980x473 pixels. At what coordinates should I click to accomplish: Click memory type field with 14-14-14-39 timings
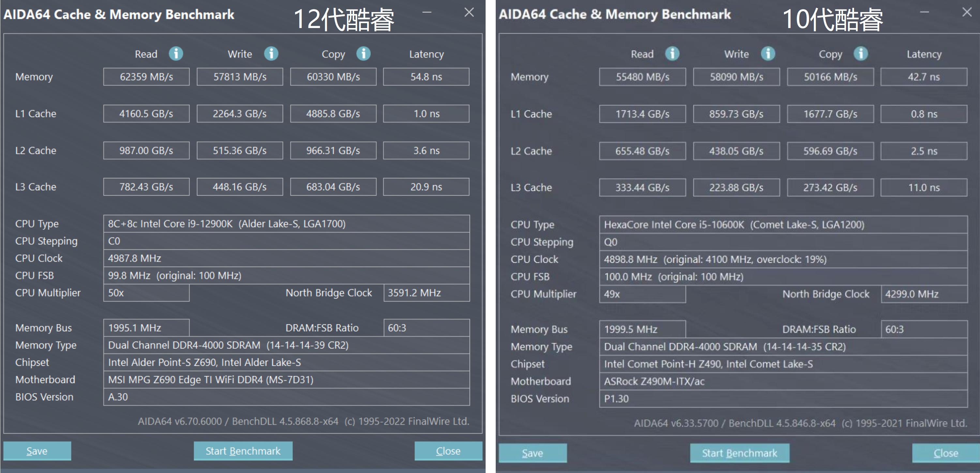286,345
